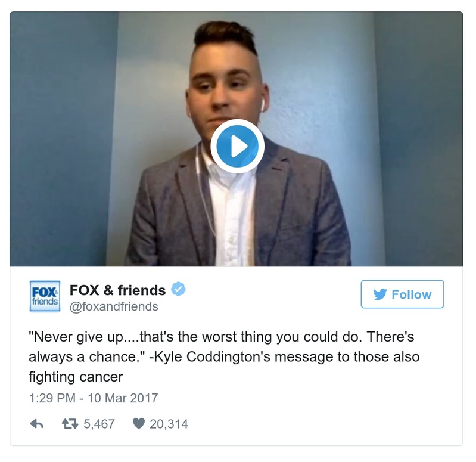Viewport: 476px width, 462px height.
Task: Follow the FOX & friends account
Action: pyautogui.click(x=402, y=294)
